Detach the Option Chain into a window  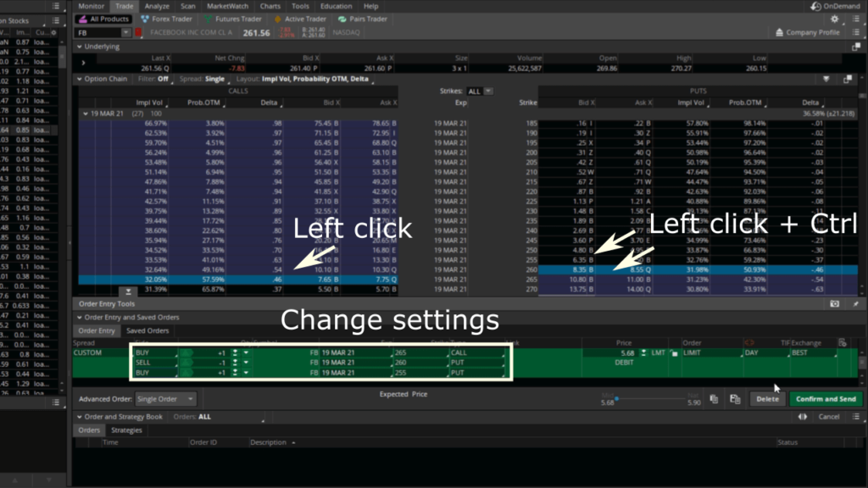[x=848, y=79]
